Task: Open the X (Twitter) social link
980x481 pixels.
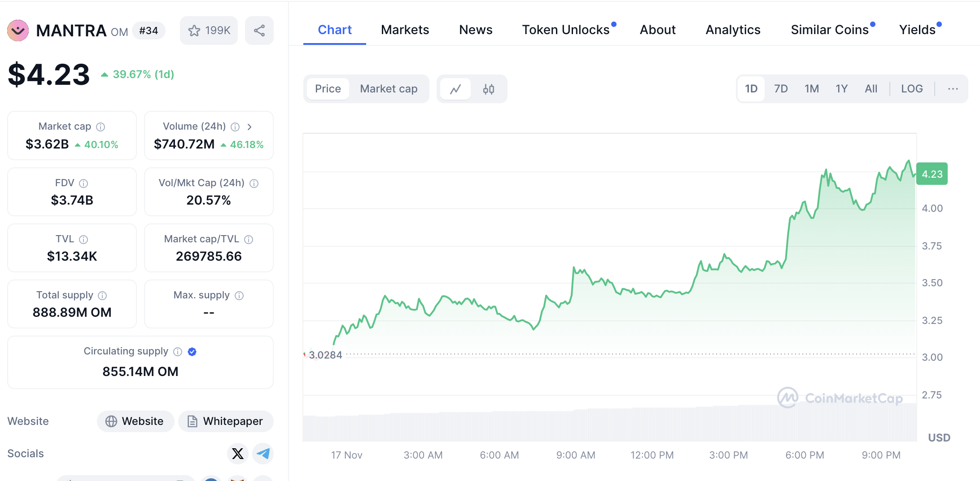Action: [238, 454]
